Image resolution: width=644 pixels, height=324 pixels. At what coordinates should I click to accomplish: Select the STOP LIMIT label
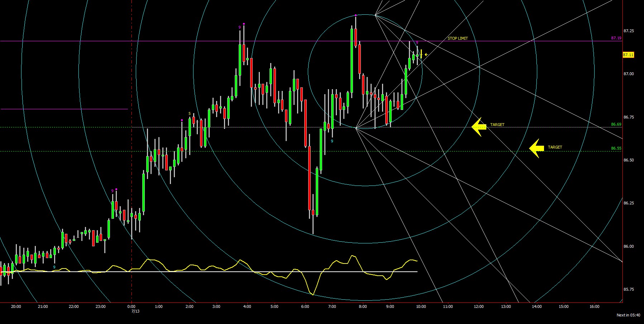tap(458, 38)
